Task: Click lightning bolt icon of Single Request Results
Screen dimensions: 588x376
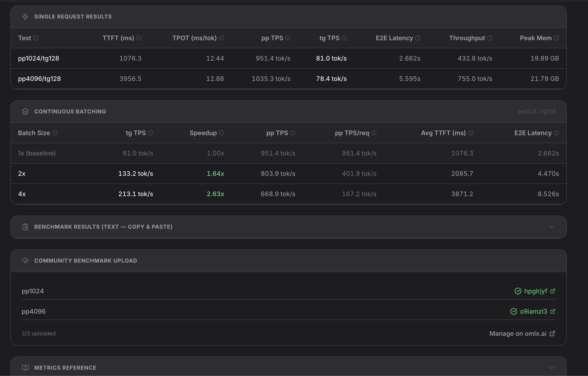Action: click(25, 17)
